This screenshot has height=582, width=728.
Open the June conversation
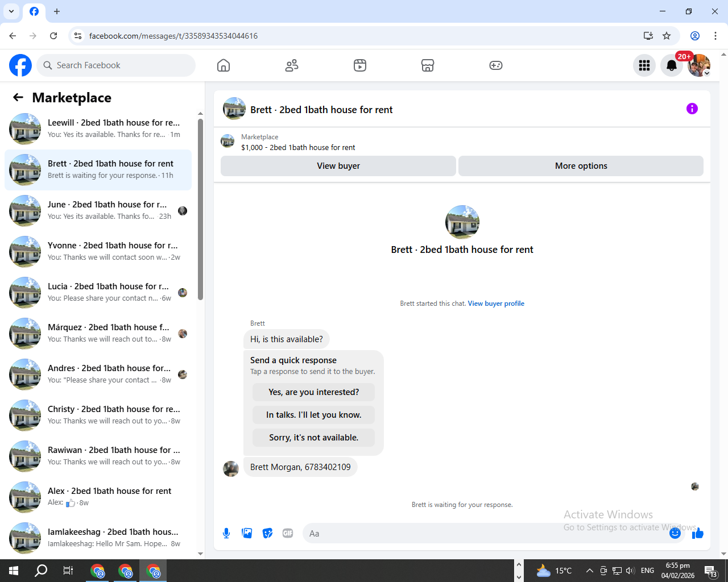click(98, 210)
